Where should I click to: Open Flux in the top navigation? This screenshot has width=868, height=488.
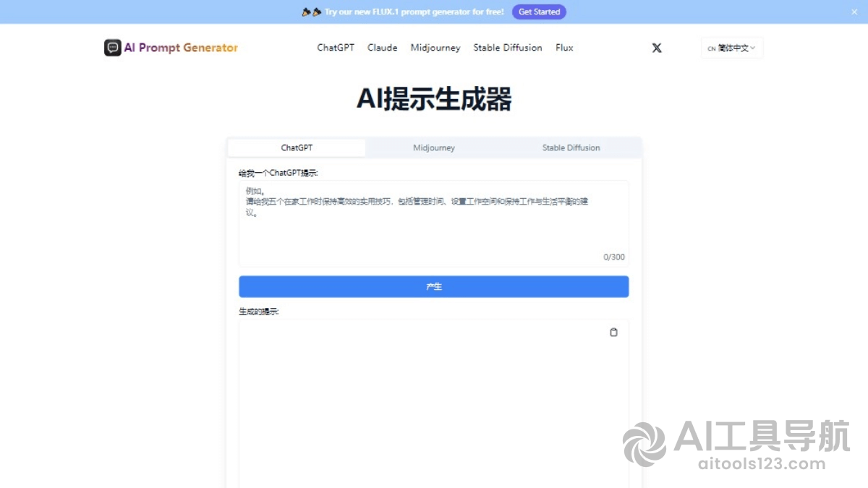click(564, 48)
